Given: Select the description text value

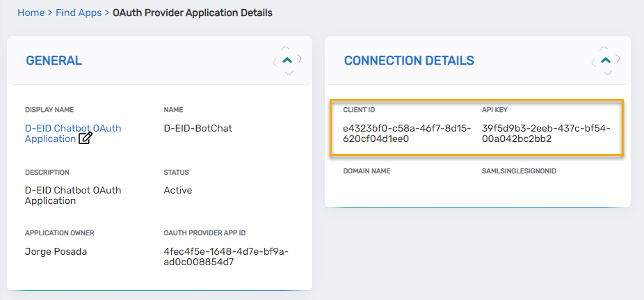Looking at the screenshot, I should pyautogui.click(x=73, y=196).
